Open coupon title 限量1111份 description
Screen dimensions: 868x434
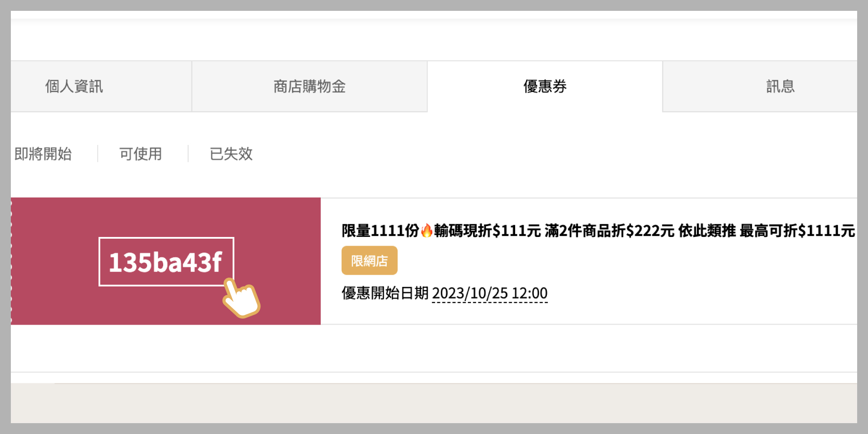pyautogui.click(x=598, y=230)
